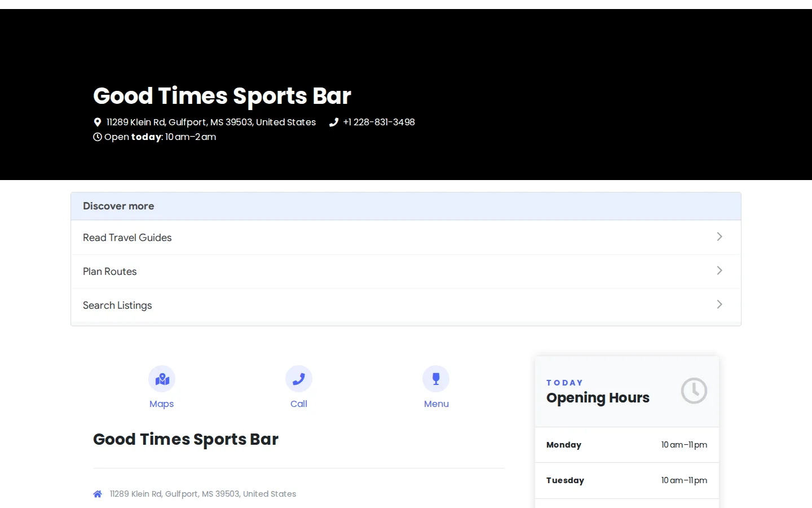The width and height of the screenshot is (812, 508).
Task: Click the Maps label link
Action: [162, 404]
